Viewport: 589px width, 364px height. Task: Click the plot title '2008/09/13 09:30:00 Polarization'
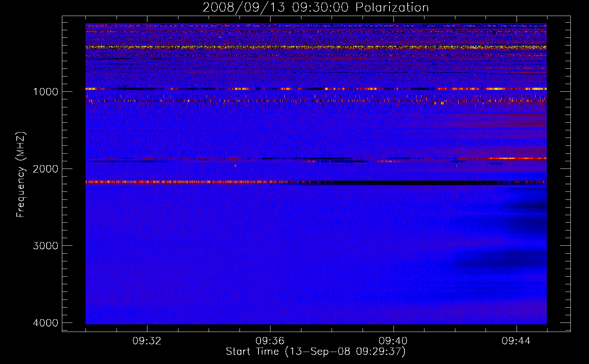[x=316, y=7]
